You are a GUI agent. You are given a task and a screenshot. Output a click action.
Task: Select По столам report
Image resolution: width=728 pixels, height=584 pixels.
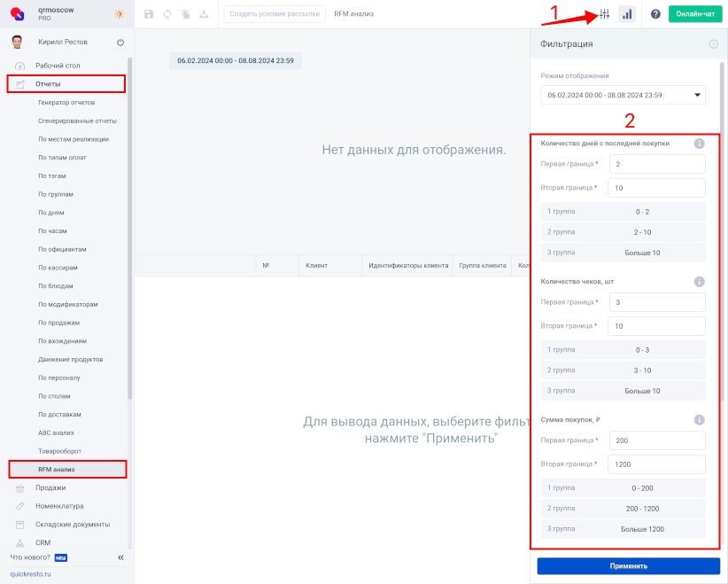pos(54,396)
